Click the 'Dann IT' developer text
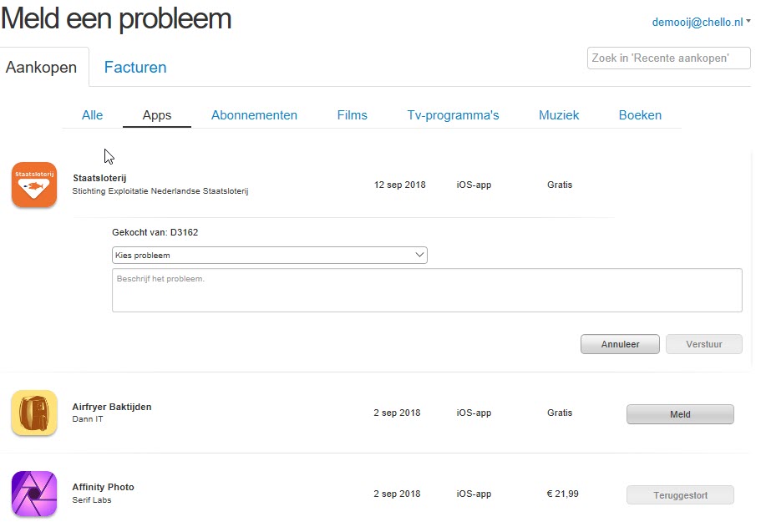Screen dimensions: 761x532 pyautogui.click(x=88, y=419)
